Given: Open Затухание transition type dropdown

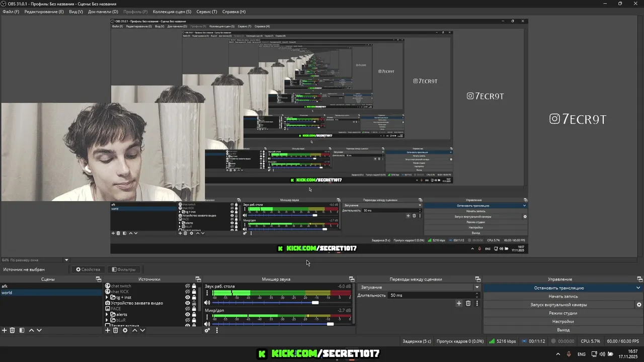Looking at the screenshot, I should [420, 287].
